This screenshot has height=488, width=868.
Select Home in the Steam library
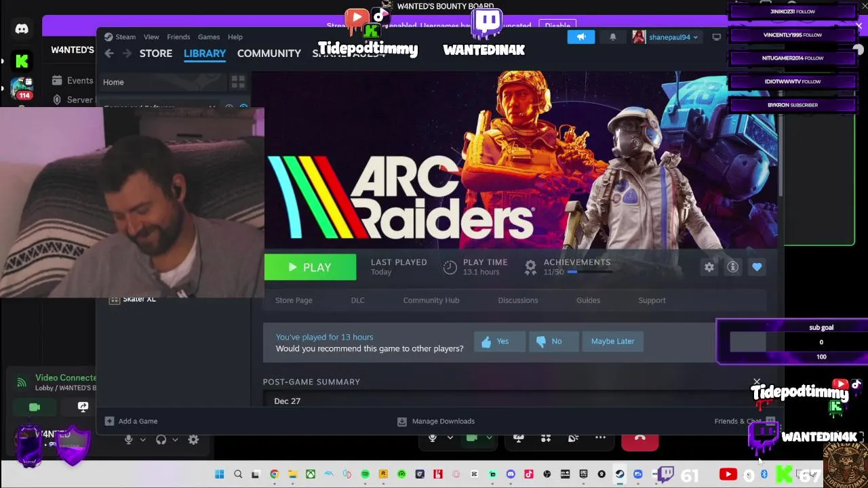click(x=163, y=82)
